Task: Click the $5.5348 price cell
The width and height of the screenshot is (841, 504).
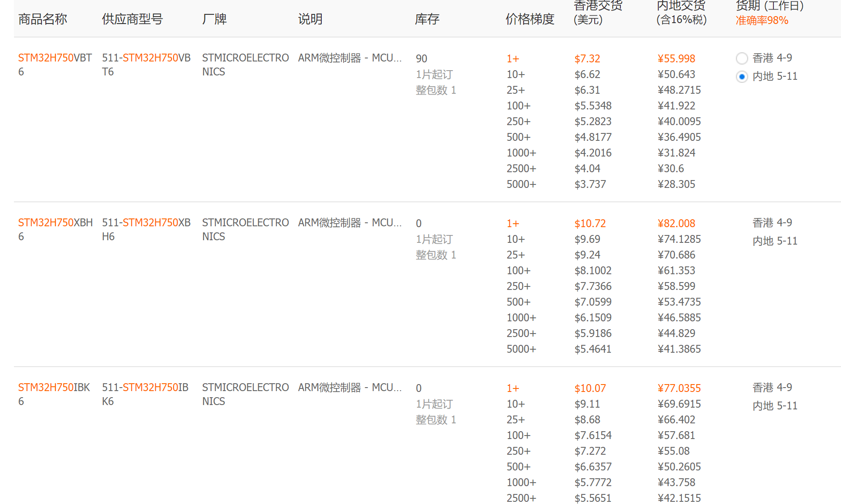Action: tap(593, 106)
